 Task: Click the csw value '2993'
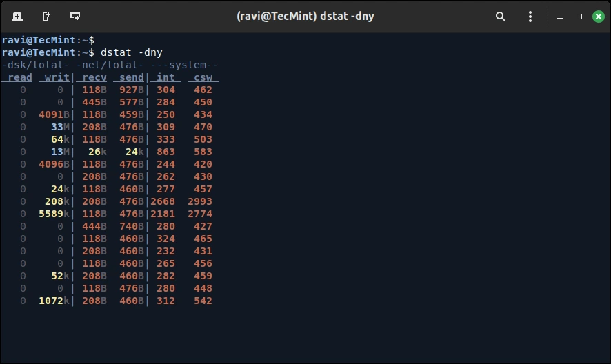click(200, 202)
